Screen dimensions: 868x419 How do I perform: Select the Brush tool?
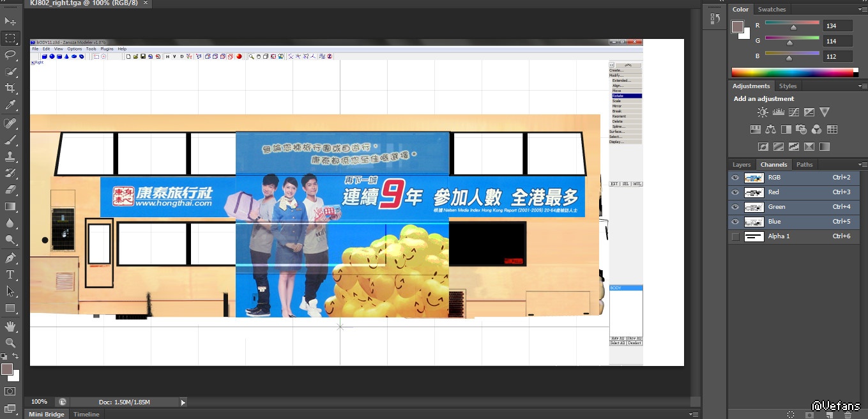[x=10, y=140]
